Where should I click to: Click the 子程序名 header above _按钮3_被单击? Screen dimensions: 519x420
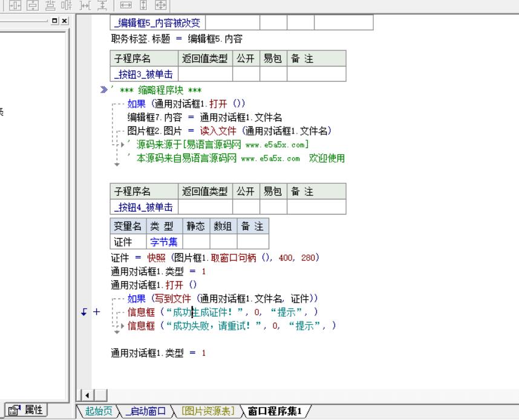pos(144,59)
